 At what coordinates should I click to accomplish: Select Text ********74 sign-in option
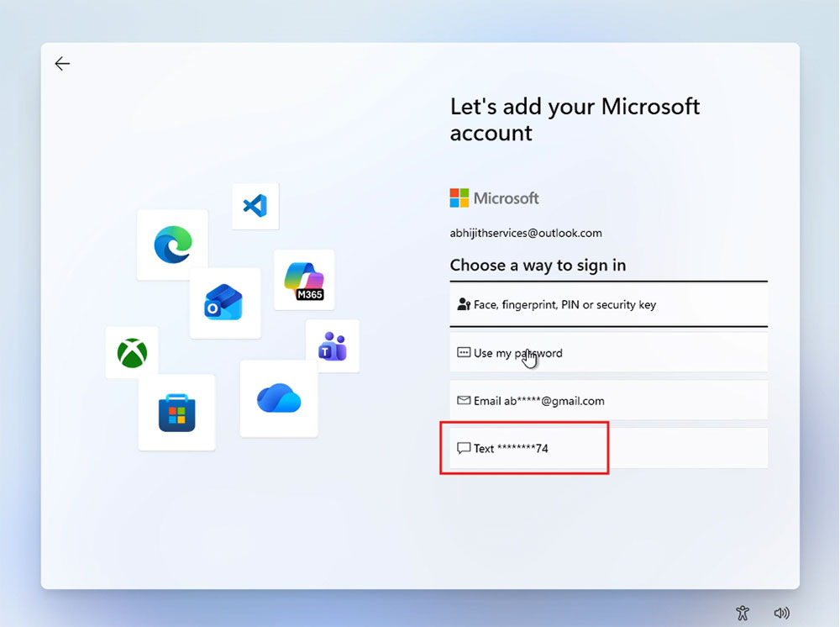pyautogui.click(x=608, y=448)
